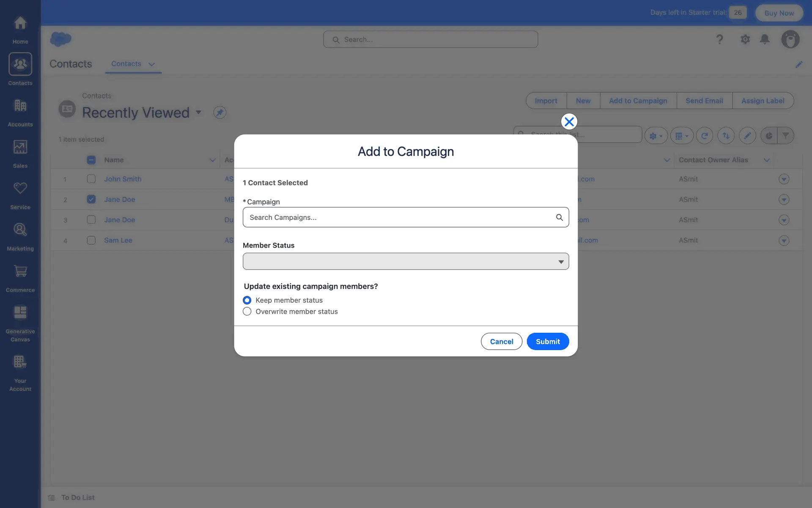Open the Member Status dropdown
The height and width of the screenshot is (508, 812).
coord(406,261)
